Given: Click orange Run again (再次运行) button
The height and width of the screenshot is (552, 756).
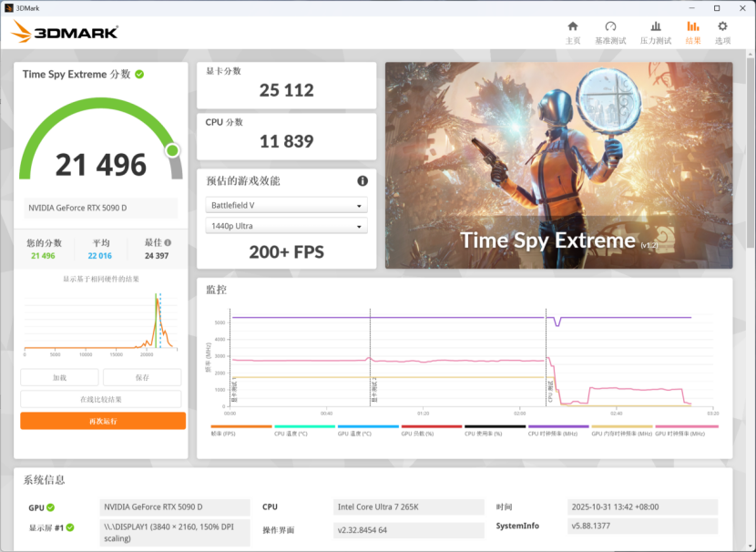Looking at the screenshot, I should pos(103,421).
